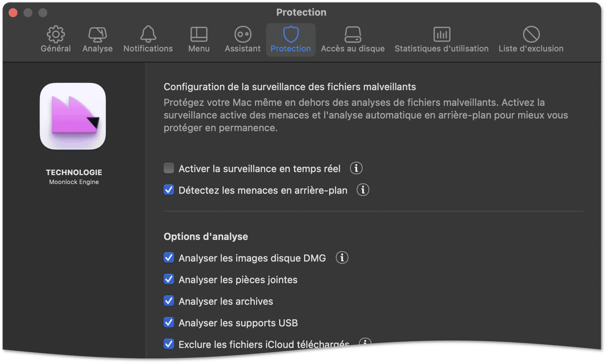Image resolution: width=606 pixels, height=364 pixels.
Task: Enable Activer la surveillance en temps réel
Action: [x=169, y=168]
